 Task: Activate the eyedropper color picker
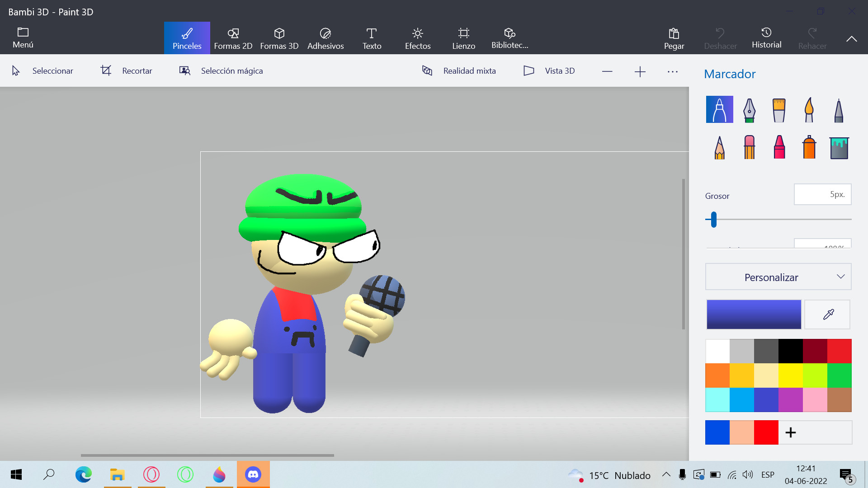827,314
